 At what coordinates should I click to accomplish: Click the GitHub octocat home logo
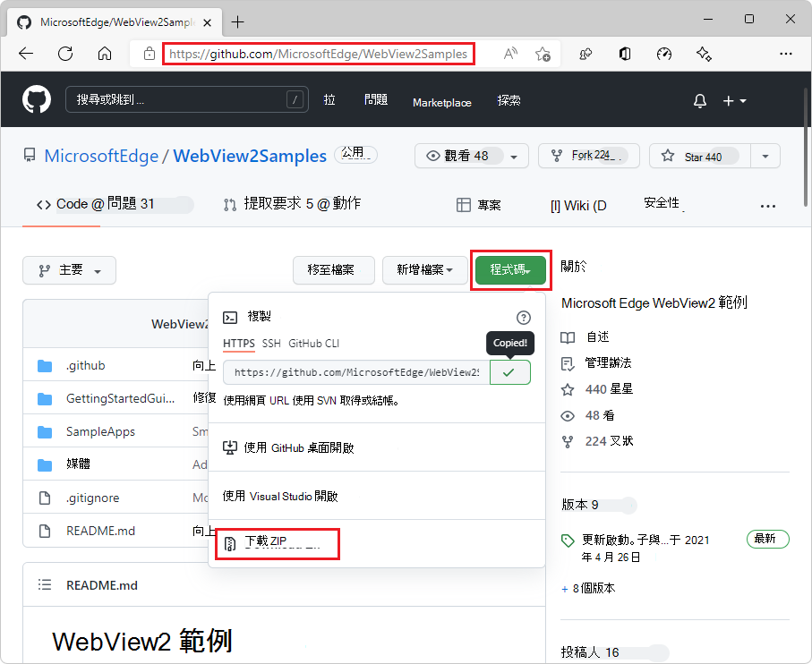[36, 98]
